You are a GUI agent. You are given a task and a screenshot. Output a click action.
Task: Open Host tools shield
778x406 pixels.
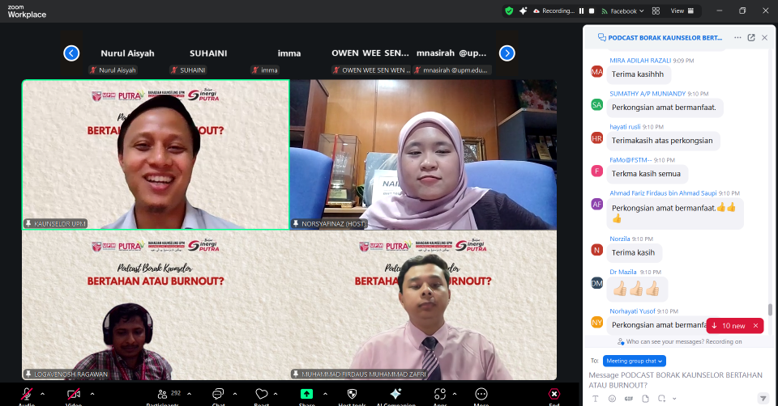point(352,395)
